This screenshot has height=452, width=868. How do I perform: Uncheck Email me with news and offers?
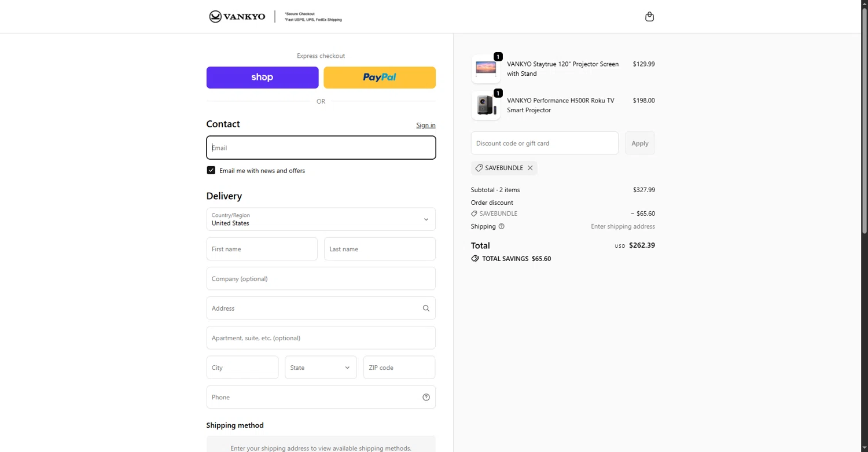tap(211, 170)
